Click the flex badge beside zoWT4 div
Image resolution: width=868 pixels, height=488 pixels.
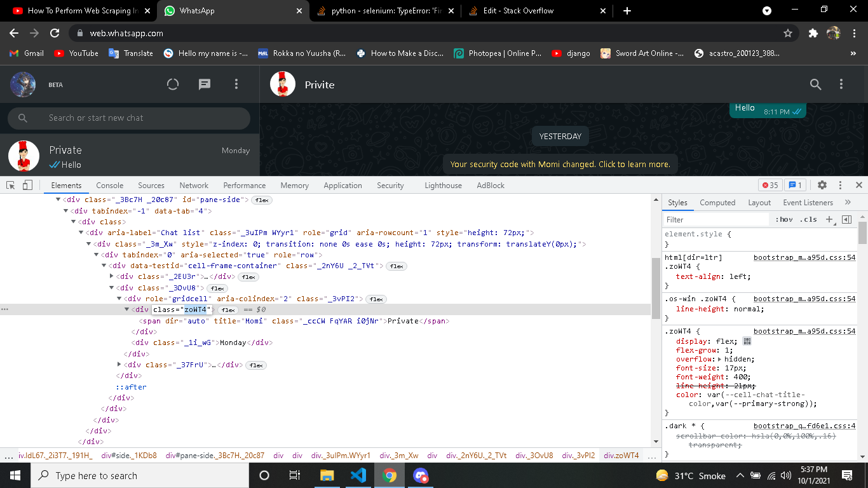click(x=228, y=310)
